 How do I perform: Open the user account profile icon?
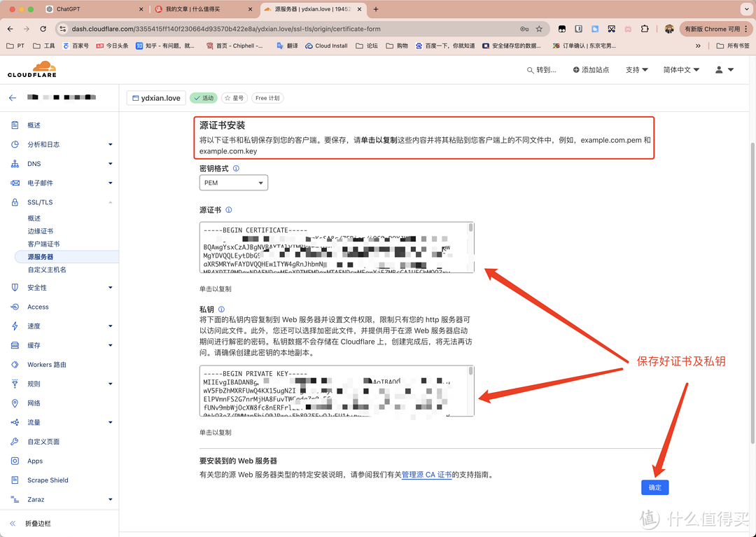[x=724, y=70]
